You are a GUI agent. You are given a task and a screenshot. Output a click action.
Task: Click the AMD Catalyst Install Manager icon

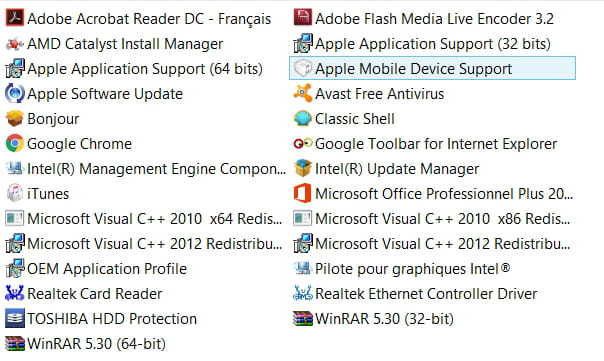[x=15, y=44]
